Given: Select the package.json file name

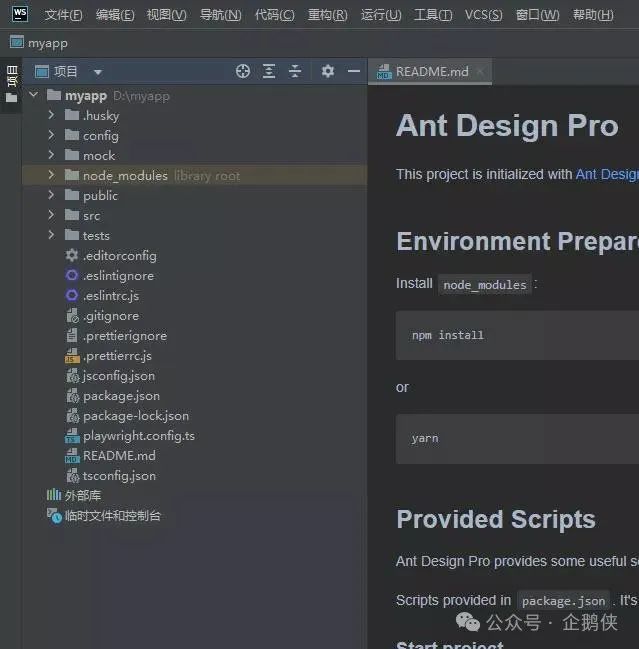Looking at the screenshot, I should [121, 396].
